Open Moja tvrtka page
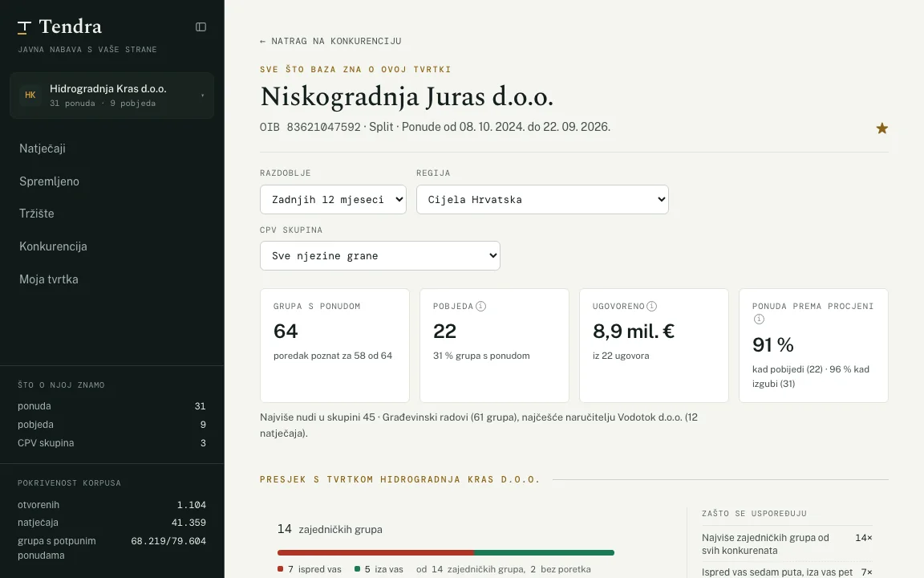This screenshot has height=578, width=924. click(x=48, y=279)
